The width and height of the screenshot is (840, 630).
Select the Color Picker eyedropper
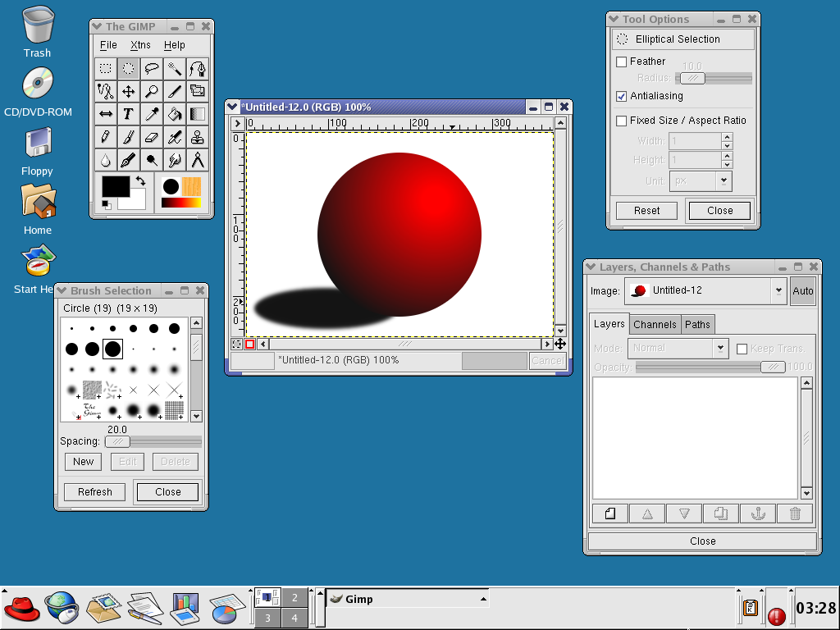[152, 114]
